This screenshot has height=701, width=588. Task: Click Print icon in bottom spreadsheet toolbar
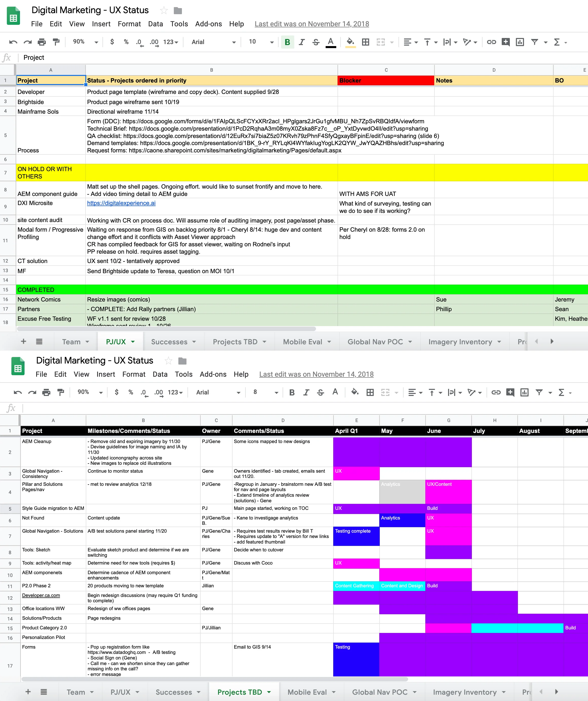coord(46,393)
